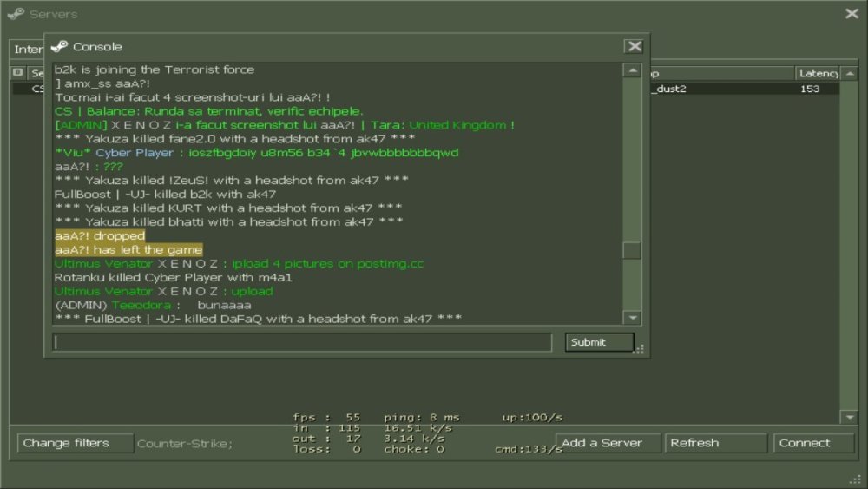Click the server list scroll down arrow
Image resolution: width=868 pixels, height=489 pixels.
pyautogui.click(x=850, y=417)
